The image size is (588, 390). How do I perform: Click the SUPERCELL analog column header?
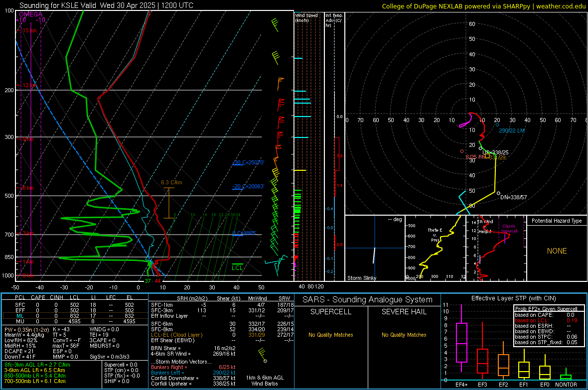[331, 312]
